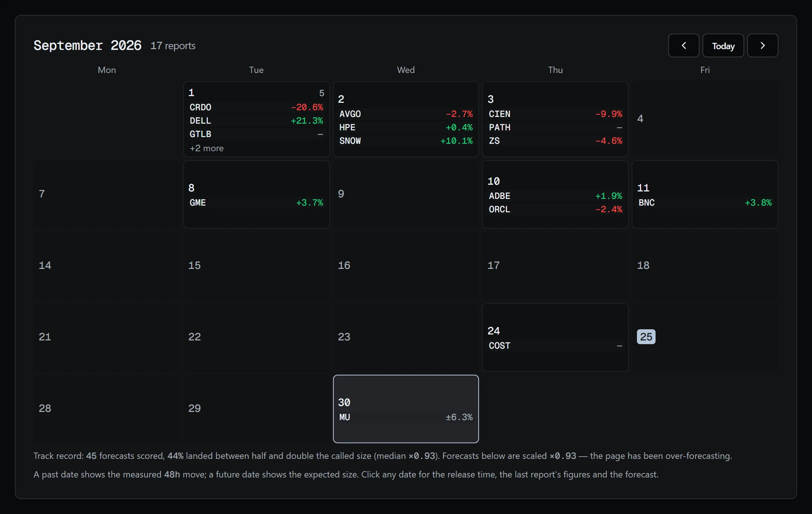The width and height of the screenshot is (812, 514).
Task: Select the highlighted date 25
Action: [x=646, y=337]
